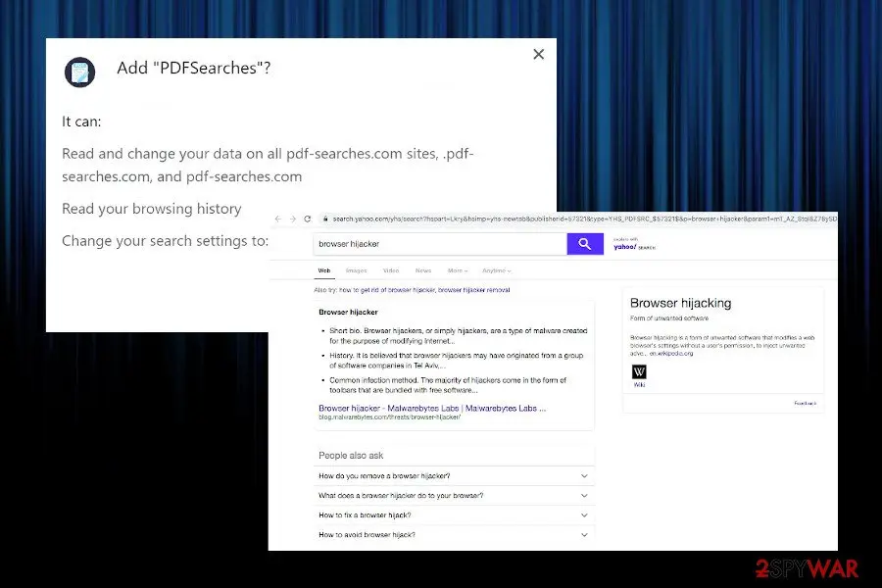Expand 'How to fix a browser hijack?'
Screen dimensions: 882x588
pos(454,515)
